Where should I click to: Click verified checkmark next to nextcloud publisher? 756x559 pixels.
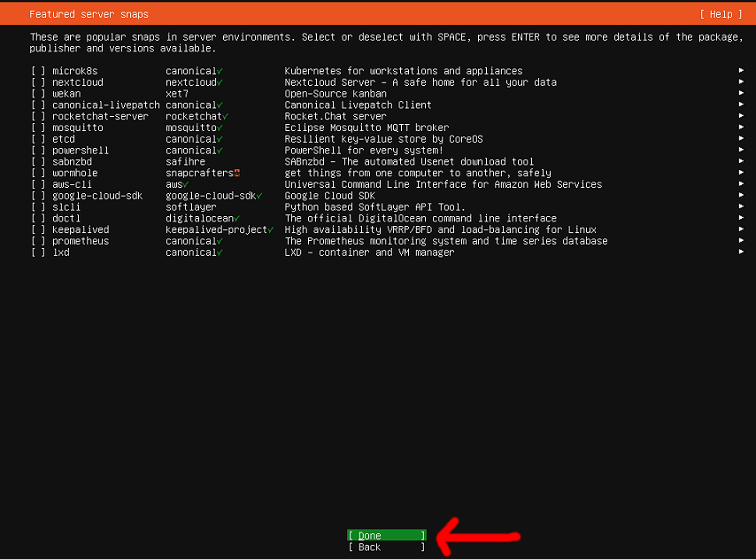pyautogui.click(x=220, y=82)
